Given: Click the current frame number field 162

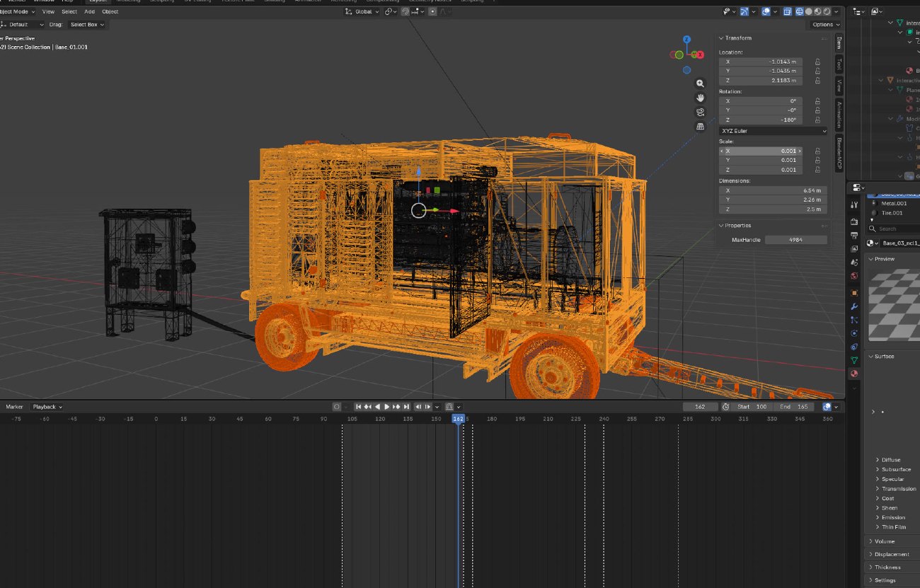Looking at the screenshot, I should pos(701,407).
